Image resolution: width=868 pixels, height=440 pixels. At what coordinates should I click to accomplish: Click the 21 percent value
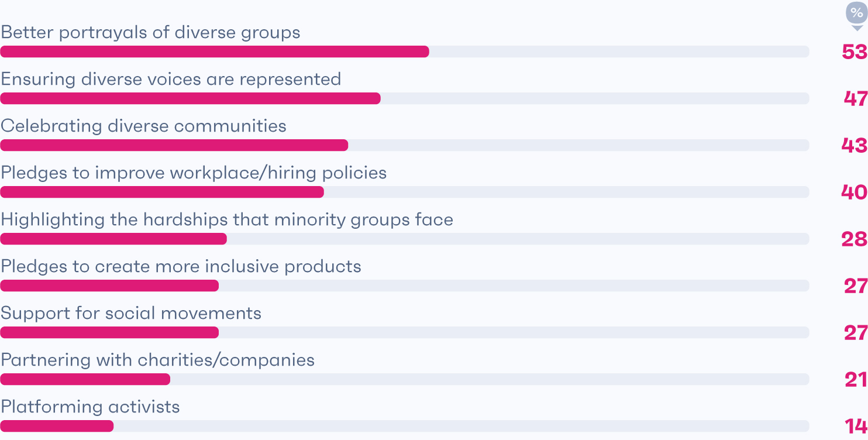pos(856,380)
